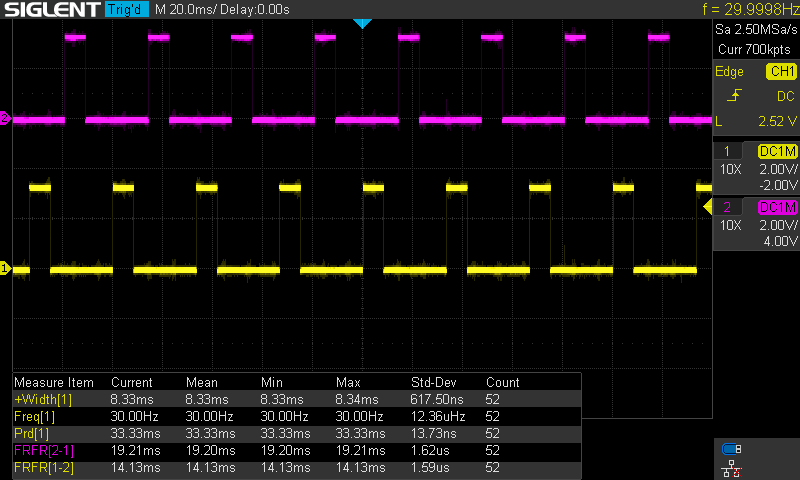Click the SIGLENT logo
Screen dimensions: 800x480
(52, 9)
